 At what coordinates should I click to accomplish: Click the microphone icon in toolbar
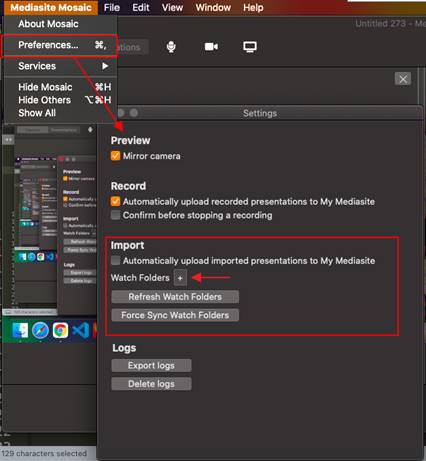[171, 47]
